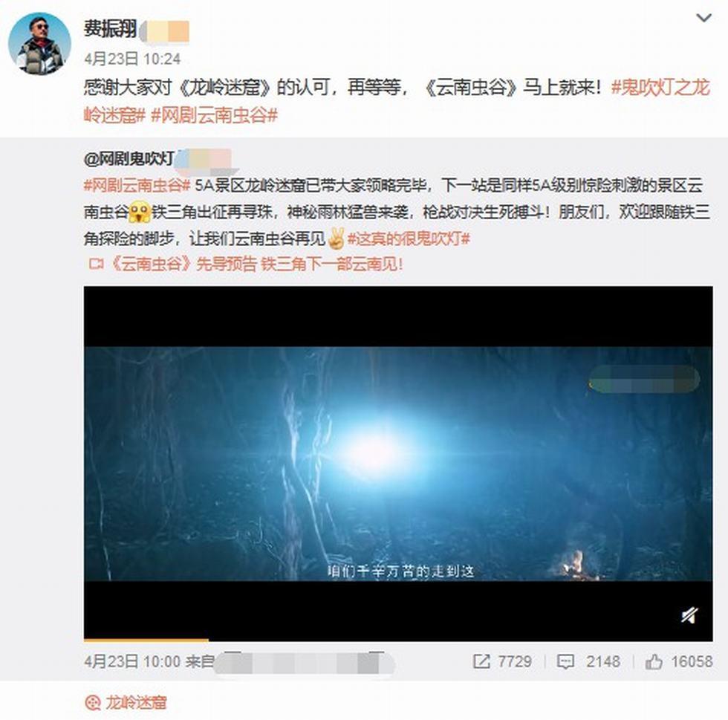Open hashtag #这真的很鬼吹灯#
Screen dimensions: 728x720
pos(409,239)
